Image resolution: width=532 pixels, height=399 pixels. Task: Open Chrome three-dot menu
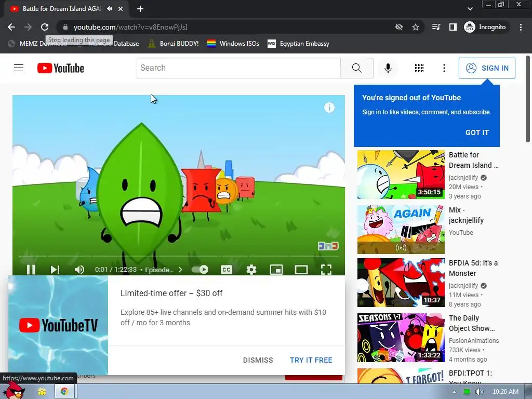click(x=521, y=27)
